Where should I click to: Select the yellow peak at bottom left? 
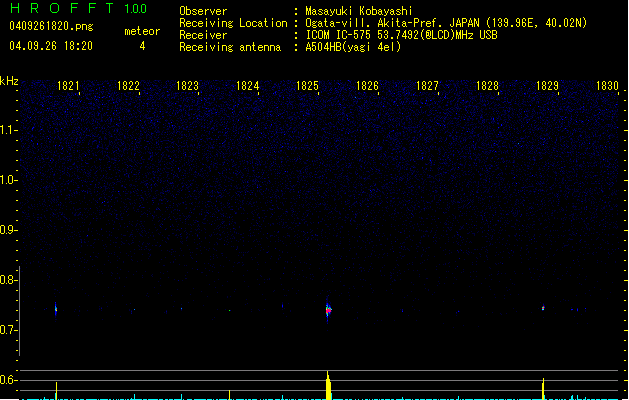click(x=57, y=390)
